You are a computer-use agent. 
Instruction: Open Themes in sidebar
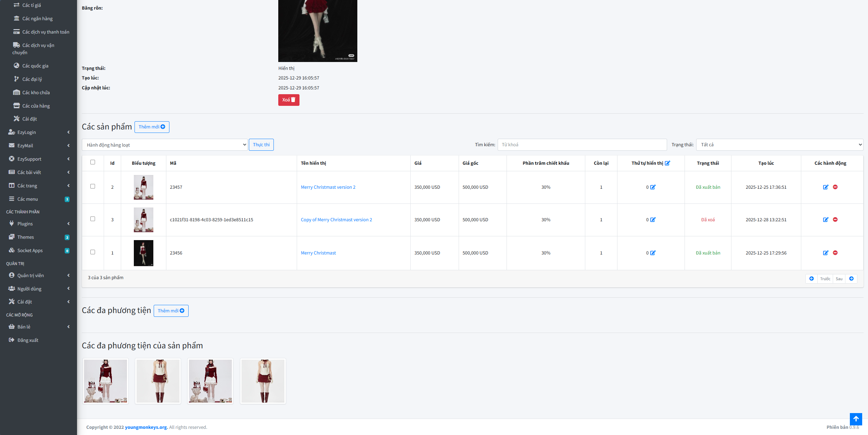(26, 237)
